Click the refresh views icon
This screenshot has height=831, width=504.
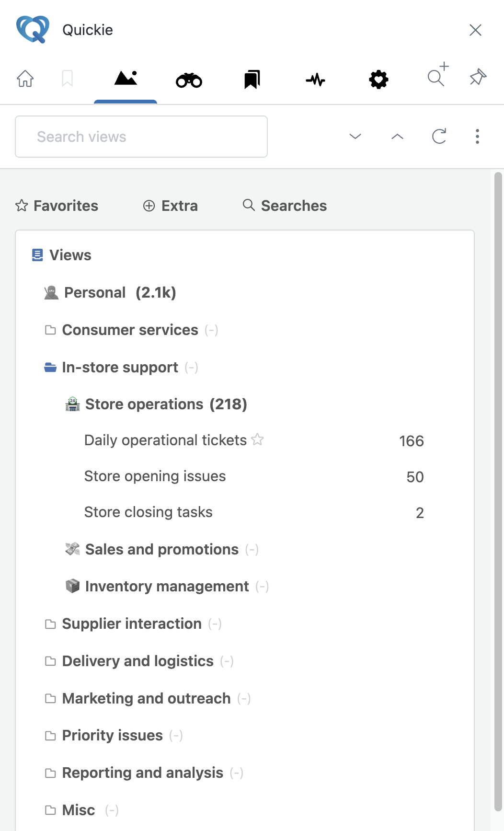[439, 137]
